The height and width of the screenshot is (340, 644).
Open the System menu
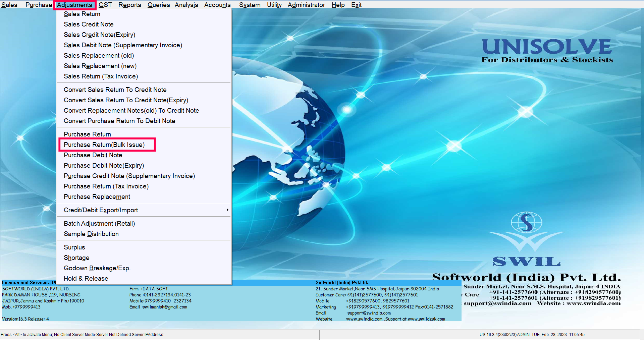(250, 5)
